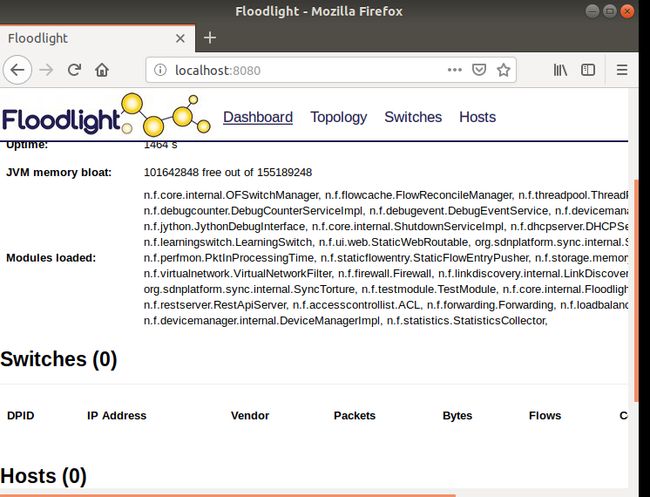Click the Bytes column header
This screenshot has width=650, height=497.
click(x=457, y=415)
